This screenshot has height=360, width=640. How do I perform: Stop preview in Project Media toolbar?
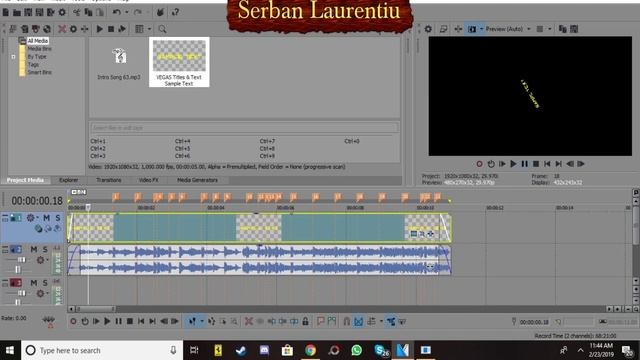point(111,29)
